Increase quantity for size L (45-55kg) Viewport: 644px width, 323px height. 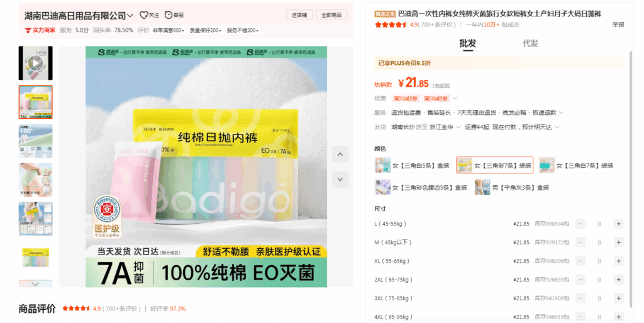click(x=618, y=224)
